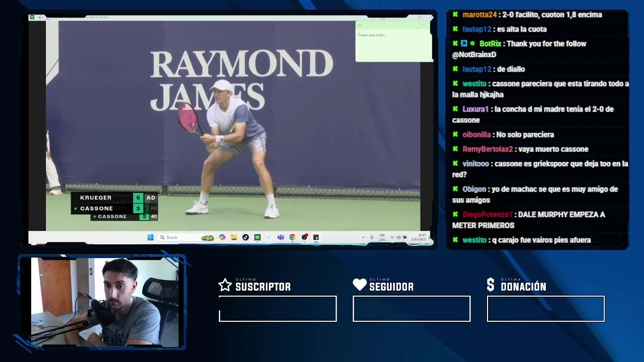Click SEGUIDOR label text

coord(391,287)
